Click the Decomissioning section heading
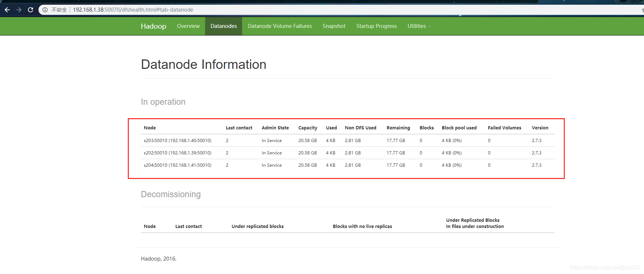The width and height of the screenshot is (644, 274). point(171,194)
